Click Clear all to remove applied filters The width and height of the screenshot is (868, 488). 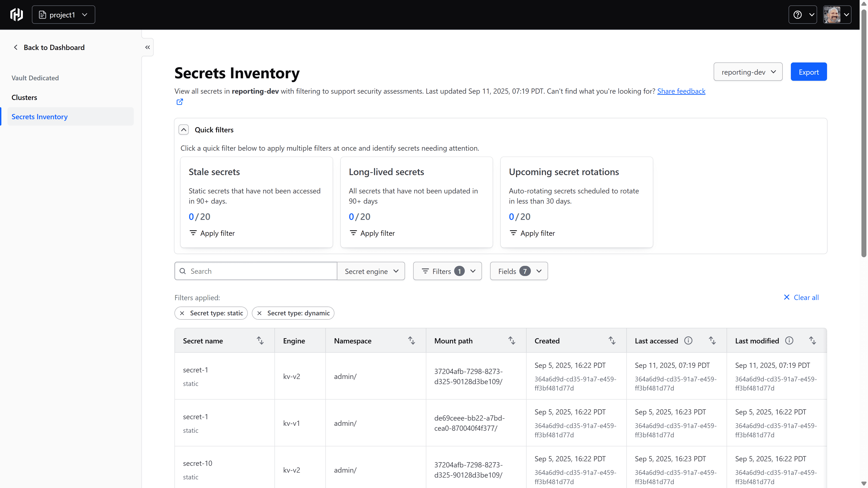coord(801,297)
